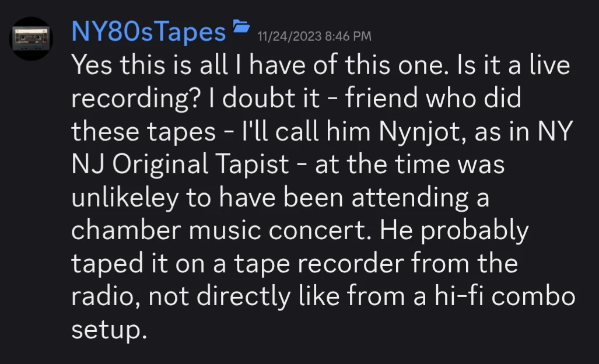Click the word "Tapist" in the message

click(254, 166)
